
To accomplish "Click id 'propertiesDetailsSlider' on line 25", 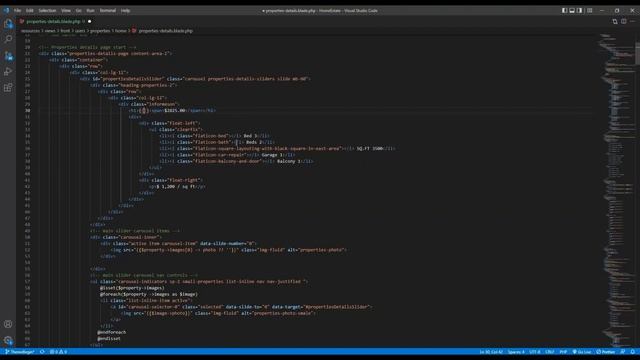I will [x=132, y=79].
